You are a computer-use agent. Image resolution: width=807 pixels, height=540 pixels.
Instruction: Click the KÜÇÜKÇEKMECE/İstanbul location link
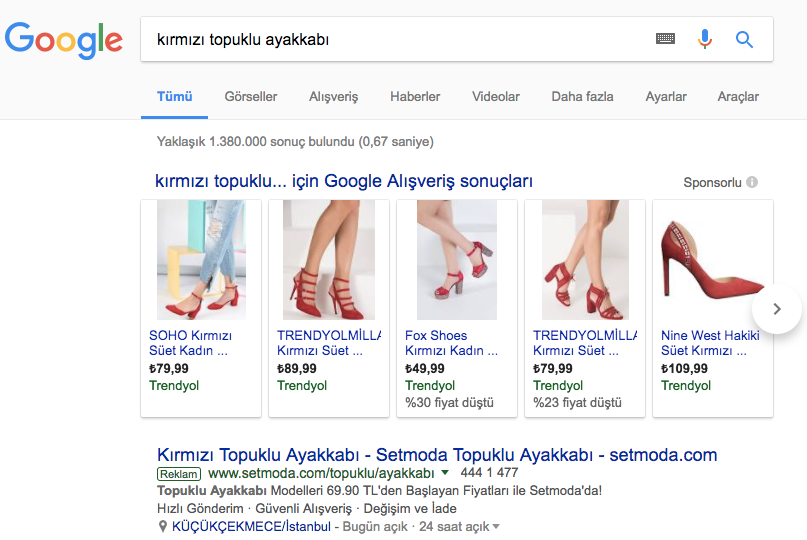251,527
